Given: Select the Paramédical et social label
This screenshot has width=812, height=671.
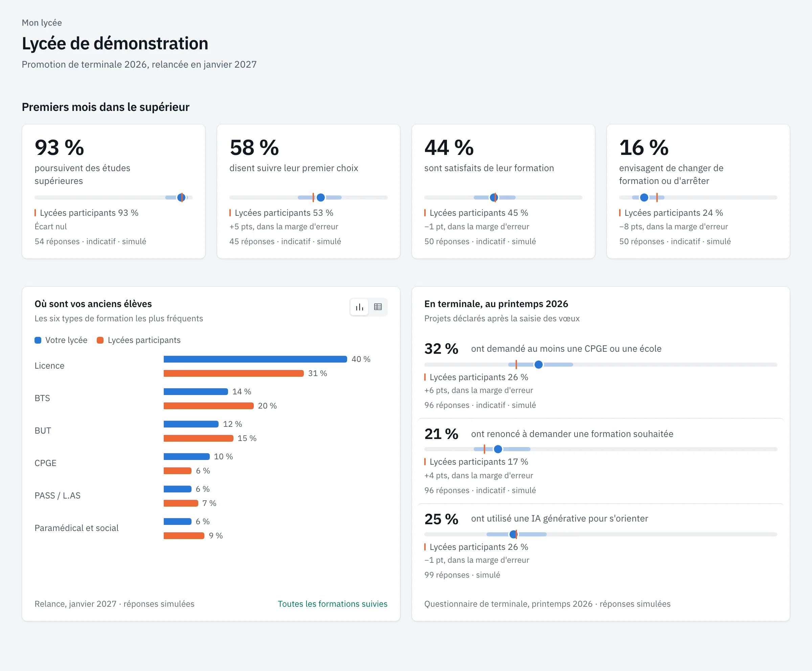Looking at the screenshot, I should coord(76,528).
